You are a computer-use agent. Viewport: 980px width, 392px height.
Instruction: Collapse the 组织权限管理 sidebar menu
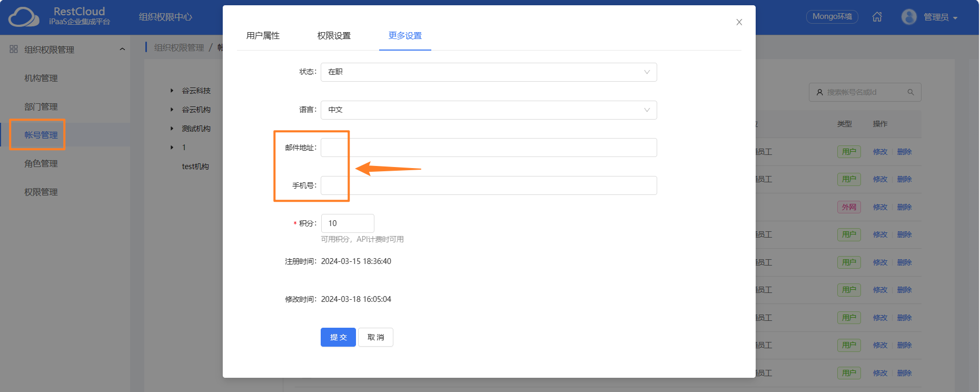122,49
